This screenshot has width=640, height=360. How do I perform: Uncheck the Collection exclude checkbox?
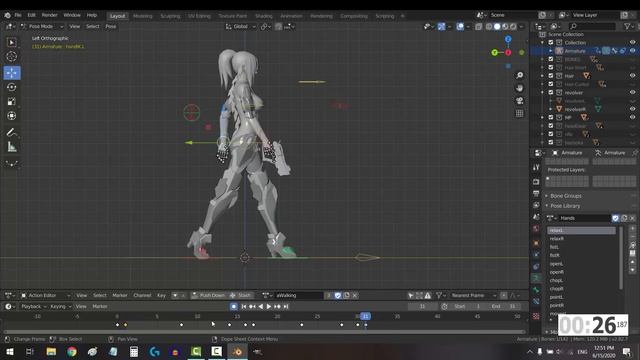pos(551,42)
